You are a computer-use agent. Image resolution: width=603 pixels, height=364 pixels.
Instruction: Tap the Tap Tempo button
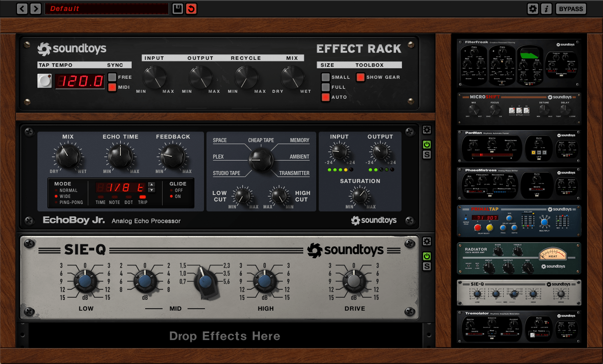point(44,81)
